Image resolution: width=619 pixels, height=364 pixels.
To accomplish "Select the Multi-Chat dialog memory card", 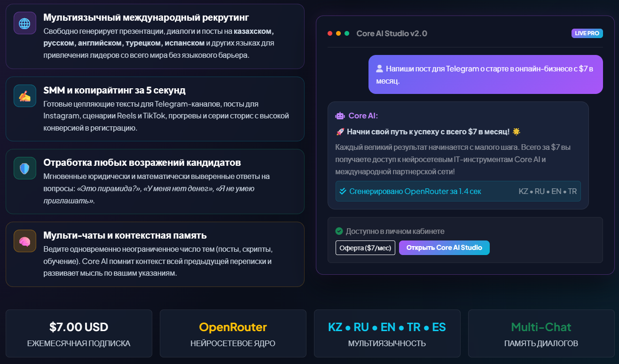I will tap(541, 333).
